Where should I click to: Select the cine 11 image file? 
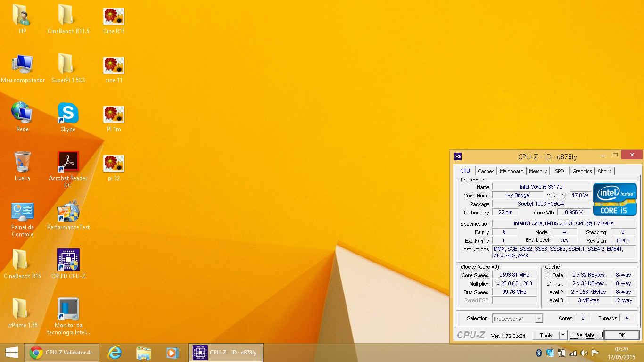pyautogui.click(x=114, y=69)
